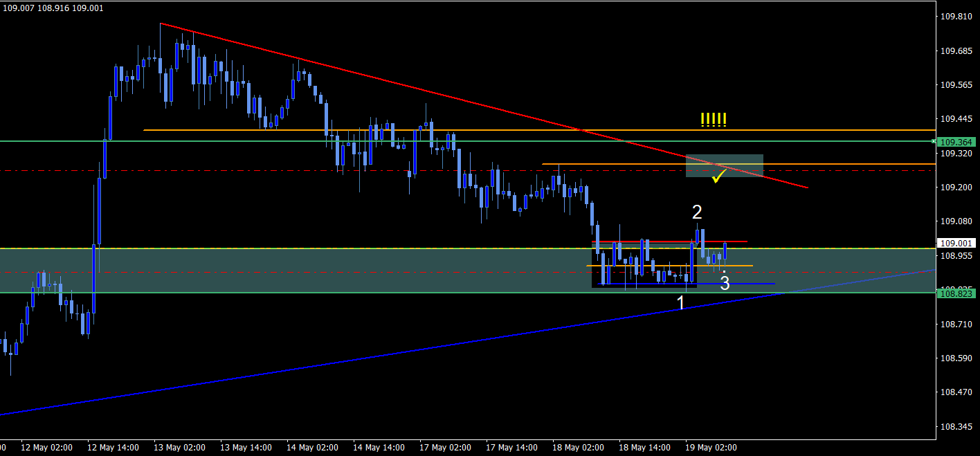Click the 108.590 price axis label
Screen dimensions: 980x456
click(x=956, y=358)
